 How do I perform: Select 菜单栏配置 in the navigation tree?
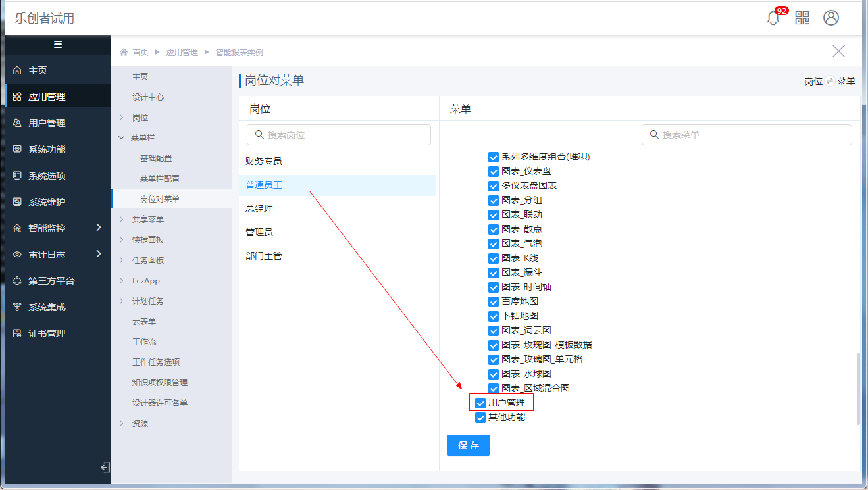[159, 179]
